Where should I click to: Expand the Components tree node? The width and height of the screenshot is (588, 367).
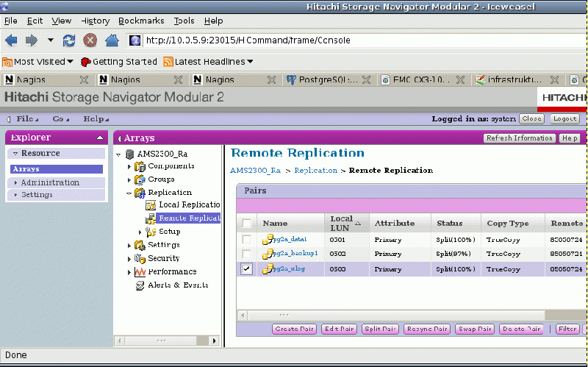129,166
